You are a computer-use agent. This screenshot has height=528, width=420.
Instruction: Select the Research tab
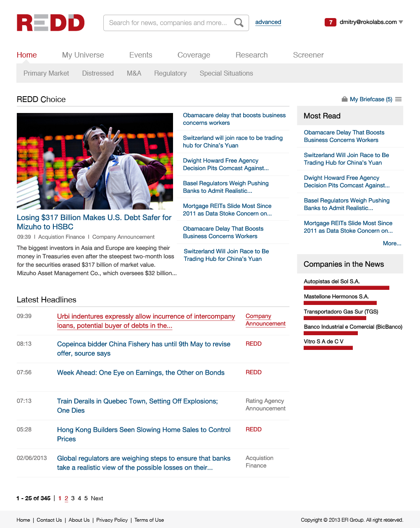pyautogui.click(x=252, y=55)
